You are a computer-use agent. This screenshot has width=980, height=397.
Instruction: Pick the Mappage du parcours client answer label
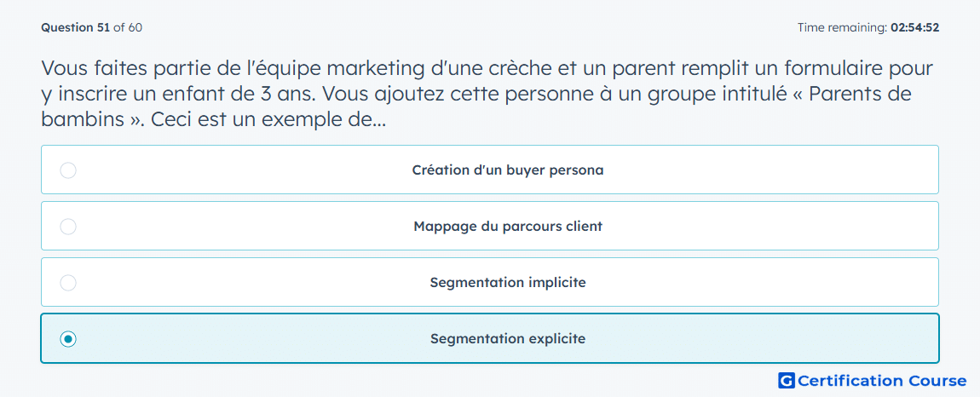508,227
